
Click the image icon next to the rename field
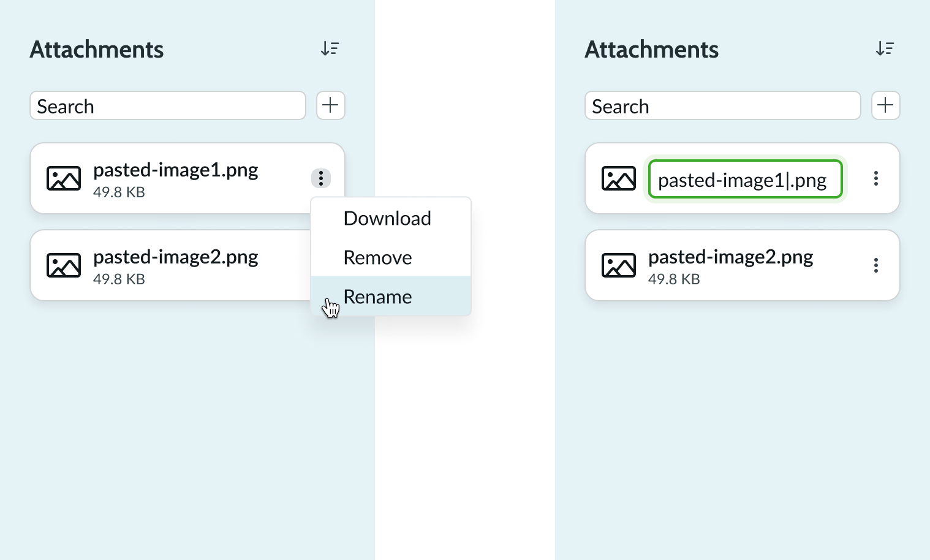click(x=618, y=178)
